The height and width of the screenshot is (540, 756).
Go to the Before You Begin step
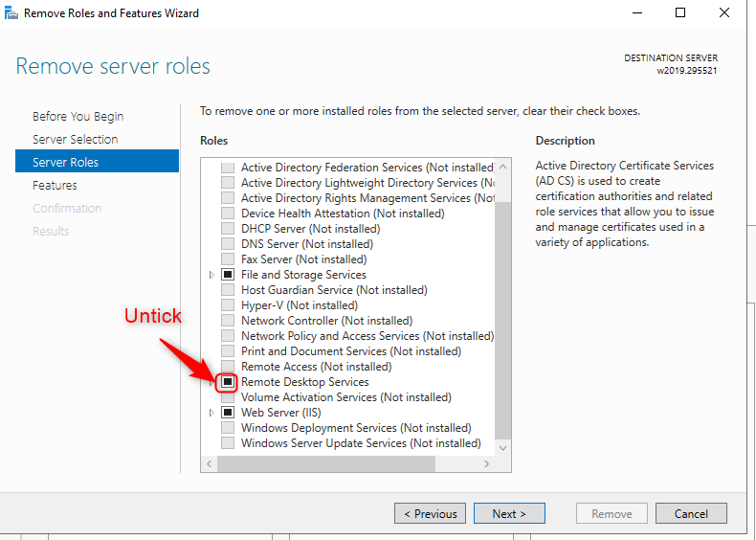pos(78,116)
